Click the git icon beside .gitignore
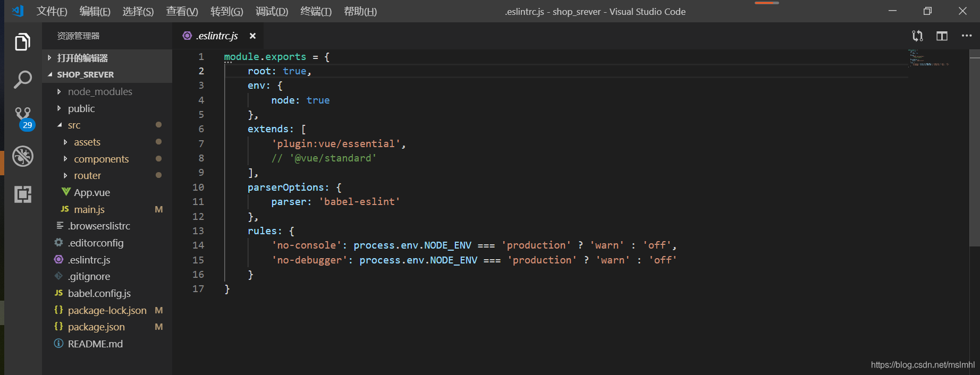Image resolution: width=980 pixels, height=375 pixels. (58, 276)
